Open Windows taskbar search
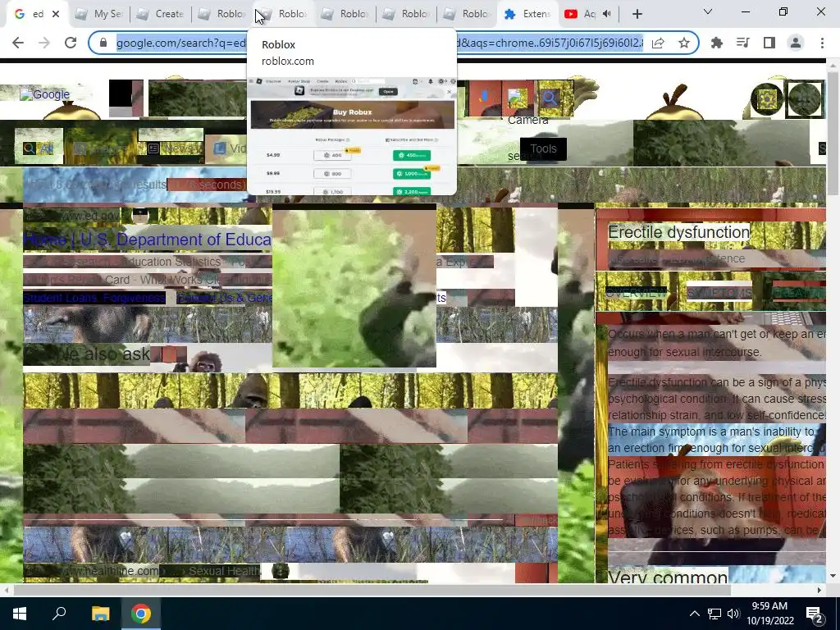The width and height of the screenshot is (840, 630). (59, 614)
